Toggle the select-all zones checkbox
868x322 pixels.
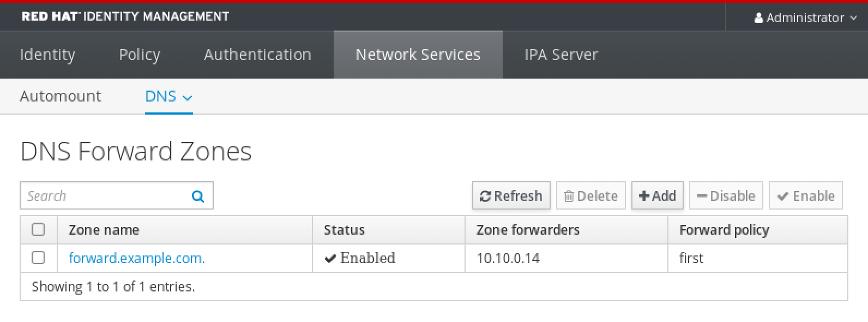[x=38, y=229]
